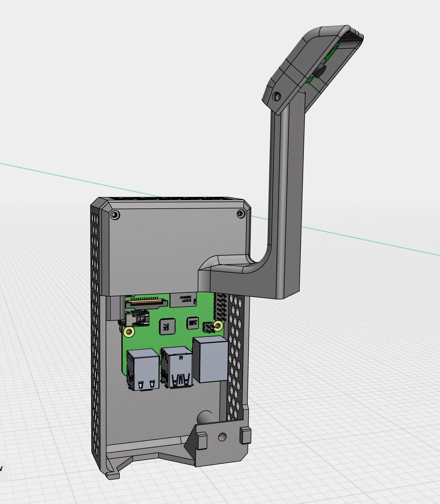Pick the top-right screw on the case cover
Screen dimensions: 440x504
tap(241, 214)
